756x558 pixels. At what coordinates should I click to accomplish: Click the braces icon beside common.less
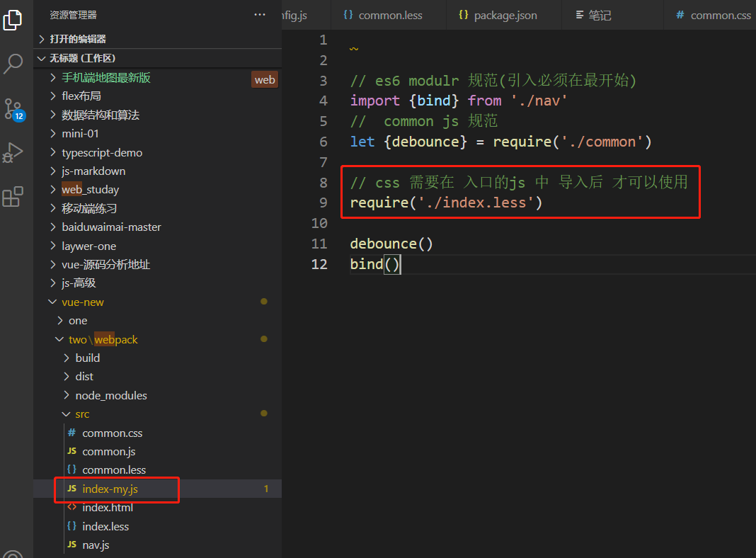pos(71,469)
